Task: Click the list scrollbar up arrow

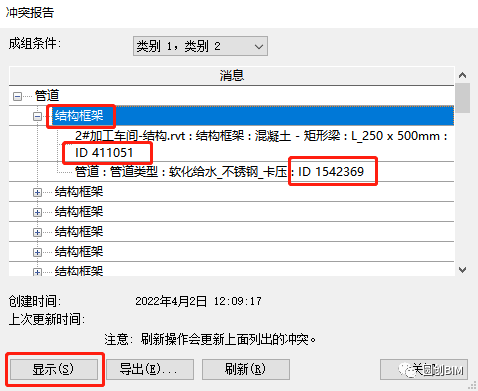Action: click(462, 75)
